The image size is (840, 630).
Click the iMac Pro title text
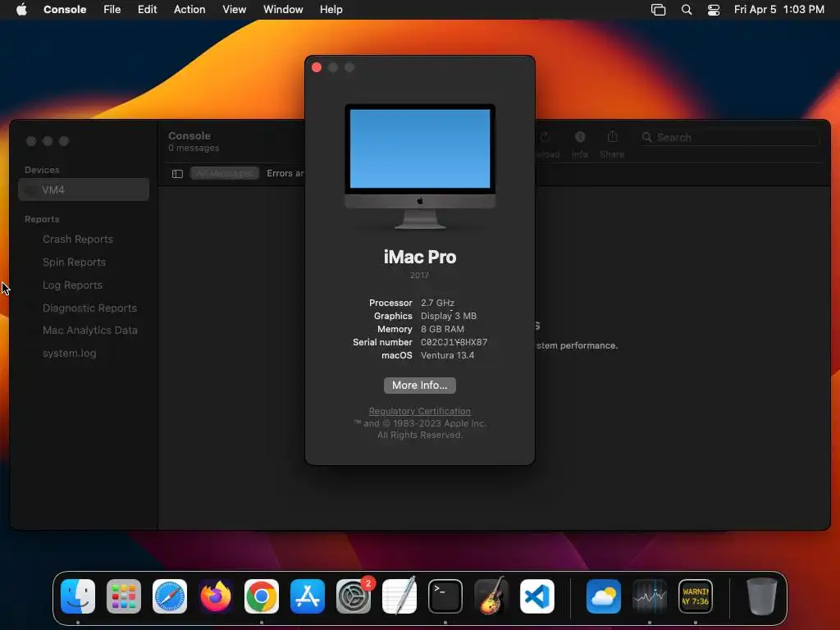click(x=419, y=257)
